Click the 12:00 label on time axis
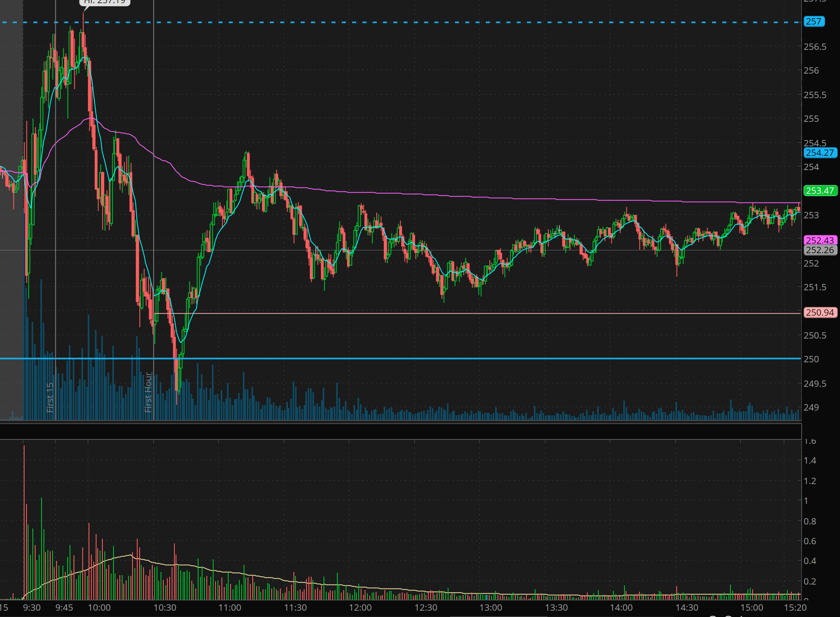Image resolution: width=840 pixels, height=617 pixels. (x=360, y=608)
